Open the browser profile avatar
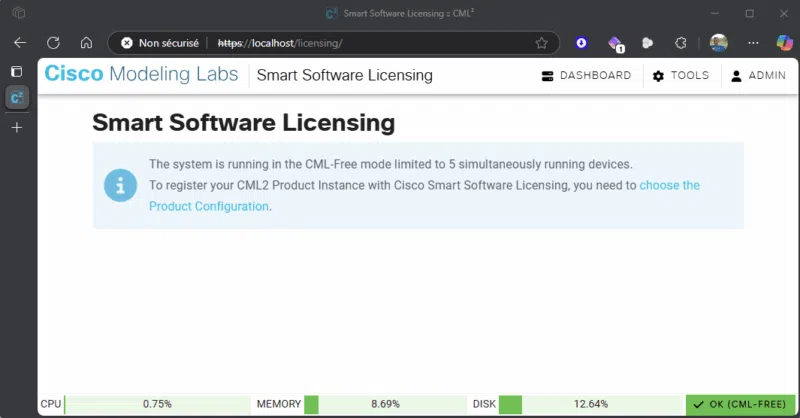This screenshot has height=418, width=800. [718, 43]
